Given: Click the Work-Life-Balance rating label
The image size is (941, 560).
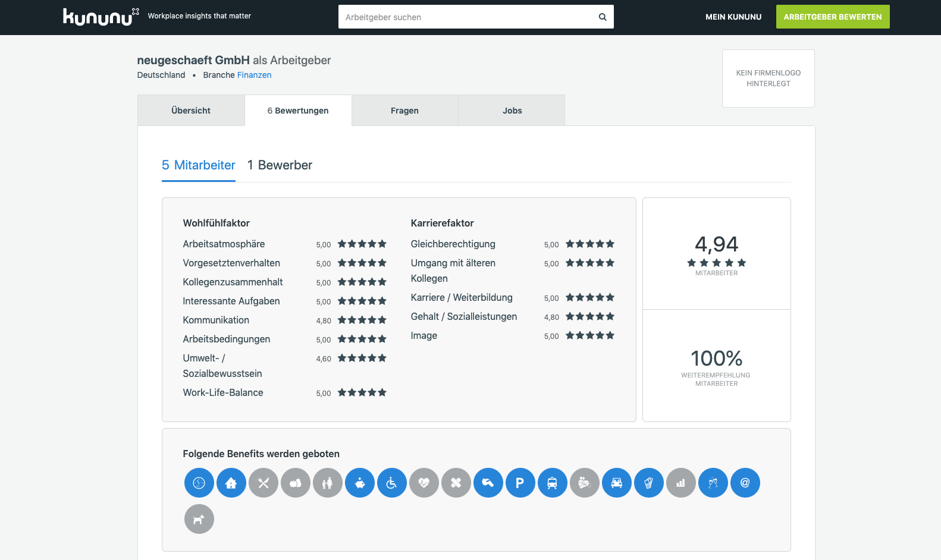Looking at the screenshot, I should click(223, 392).
